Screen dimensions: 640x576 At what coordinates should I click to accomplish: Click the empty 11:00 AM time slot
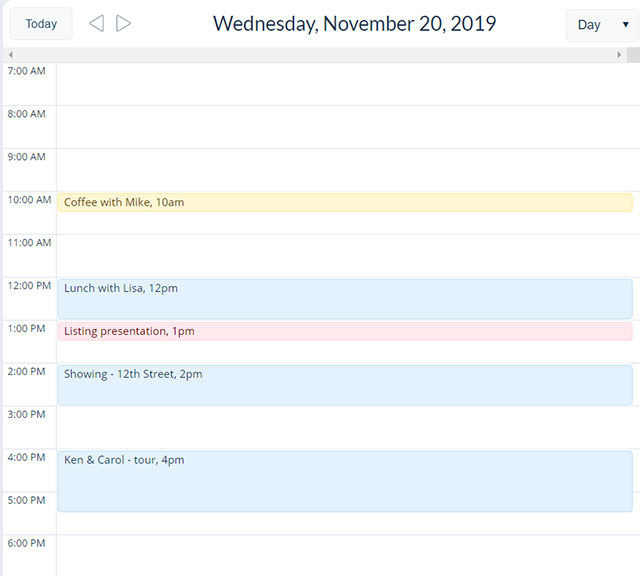[x=348, y=256]
